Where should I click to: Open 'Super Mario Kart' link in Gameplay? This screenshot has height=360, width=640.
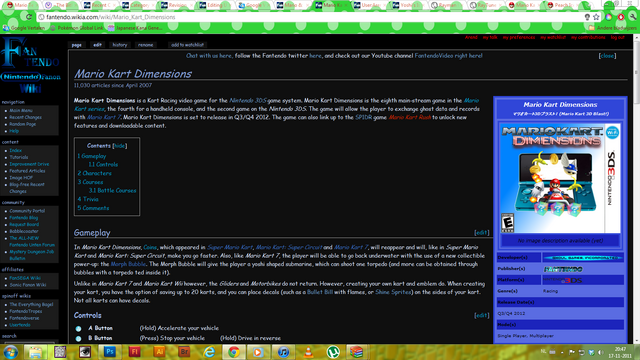click(x=230, y=247)
